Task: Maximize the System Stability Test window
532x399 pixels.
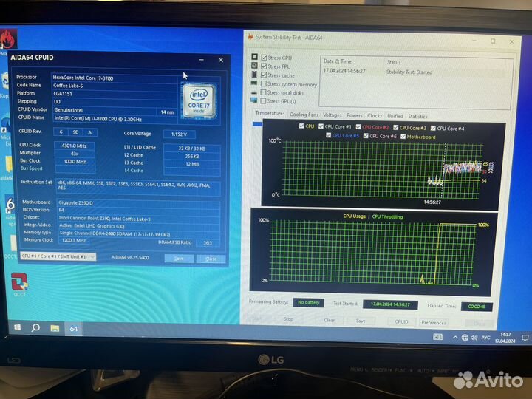Action: coord(493,41)
